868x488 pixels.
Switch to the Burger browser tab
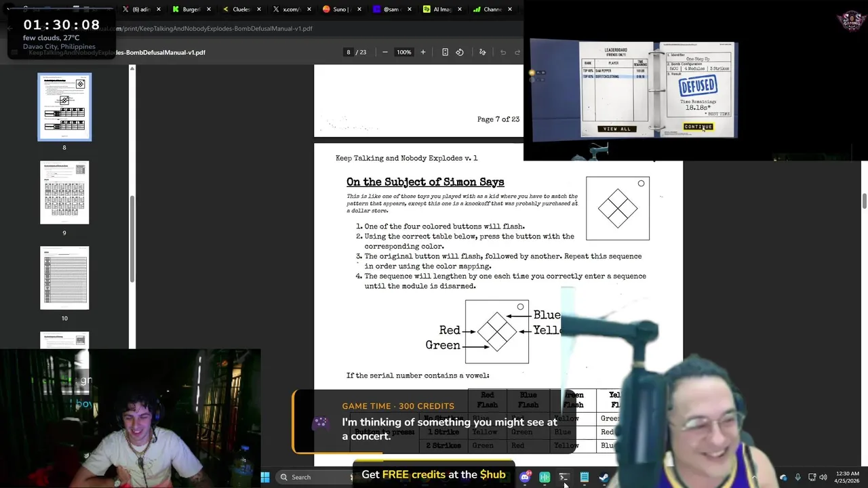click(192, 9)
